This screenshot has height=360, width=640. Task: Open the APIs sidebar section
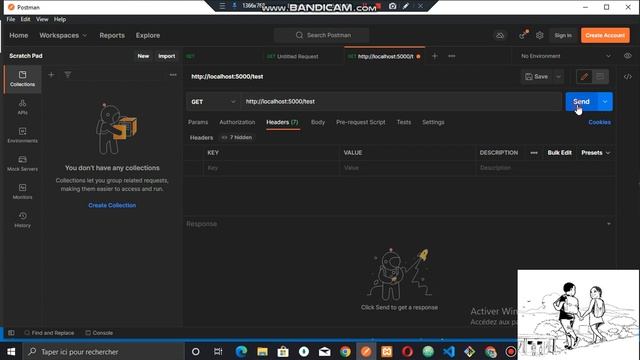22,107
